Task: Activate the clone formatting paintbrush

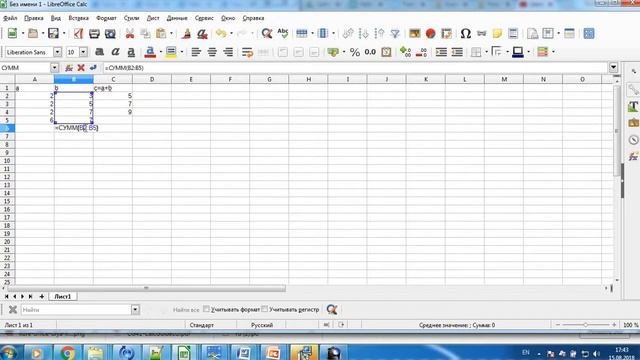Action: tap(187, 33)
